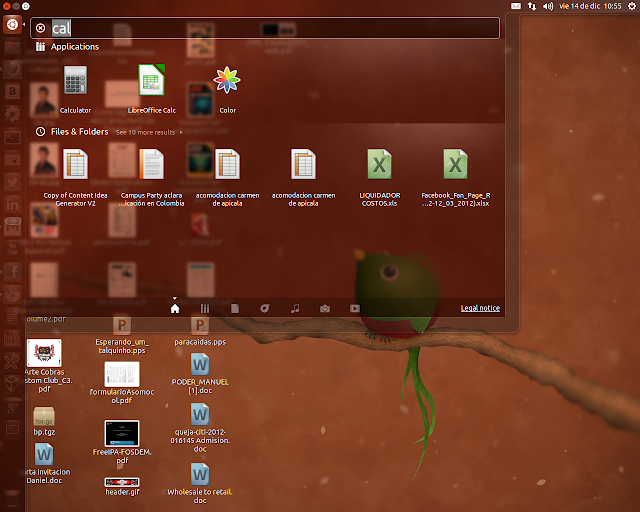Open the network indicator menu

pos(532,6)
